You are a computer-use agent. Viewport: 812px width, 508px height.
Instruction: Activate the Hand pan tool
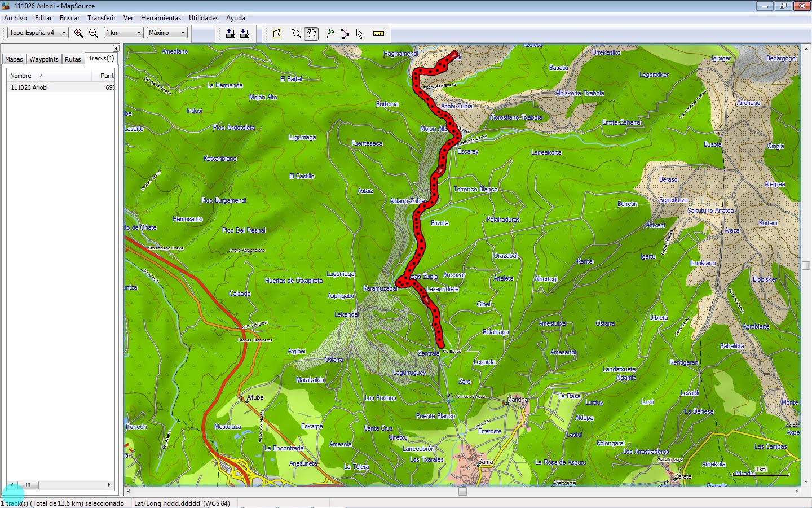[311, 33]
